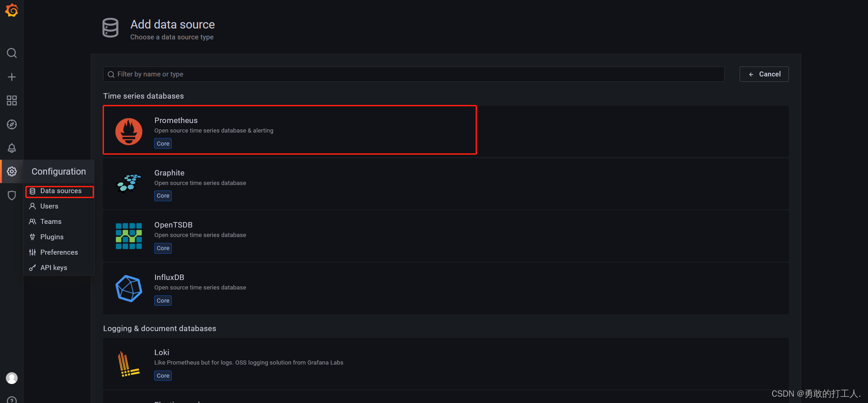The image size is (868, 403).
Task: Open the Create plus icon in sidebar
Action: click(12, 77)
